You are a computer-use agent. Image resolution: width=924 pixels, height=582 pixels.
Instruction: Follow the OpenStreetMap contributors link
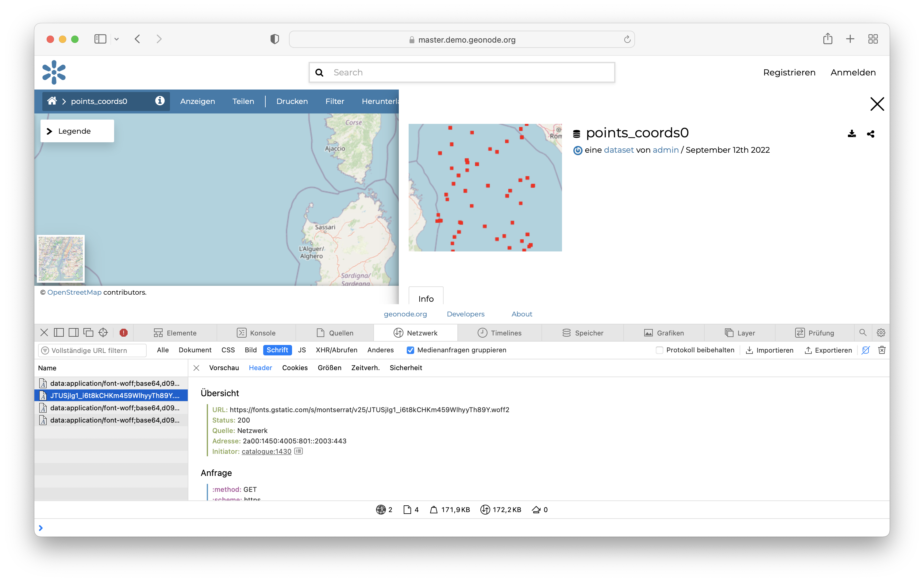pos(74,292)
